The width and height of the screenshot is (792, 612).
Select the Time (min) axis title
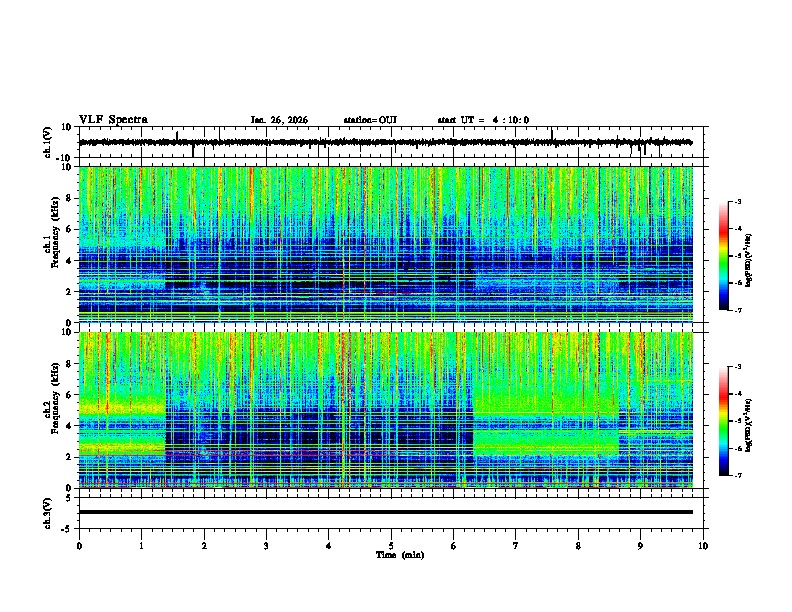coord(400,555)
